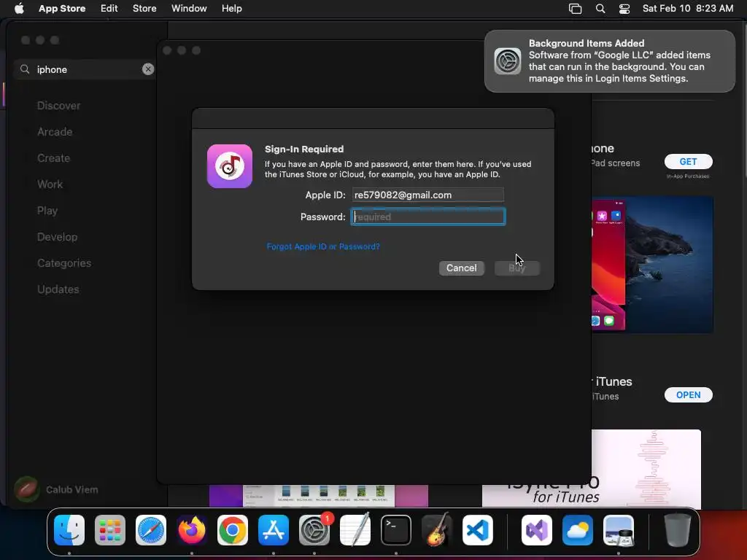Launch Safari from the Dock
The image size is (747, 560).
[x=151, y=530]
